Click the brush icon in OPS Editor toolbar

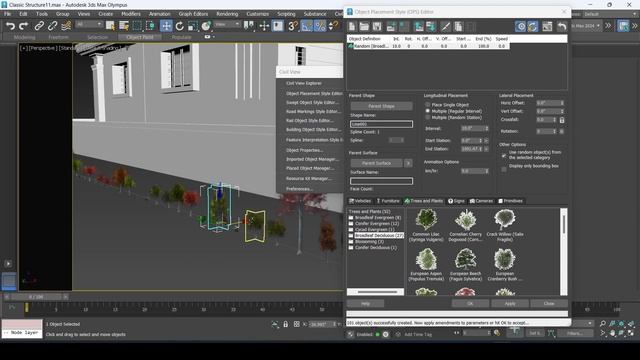[446, 27]
